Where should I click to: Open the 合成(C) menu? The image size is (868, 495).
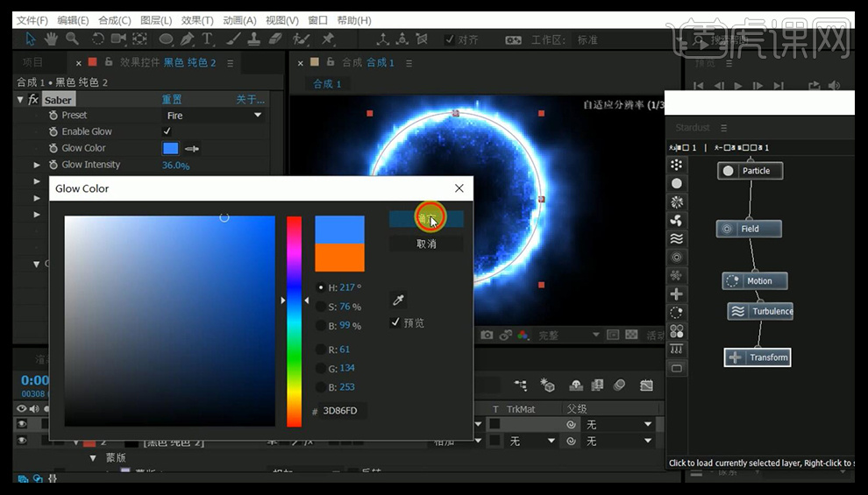pos(114,20)
